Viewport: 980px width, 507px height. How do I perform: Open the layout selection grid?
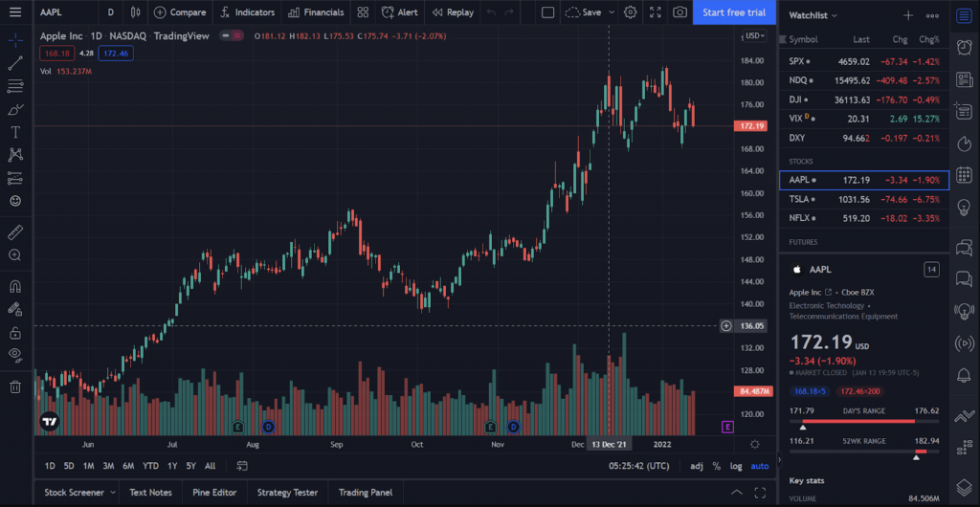click(363, 12)
